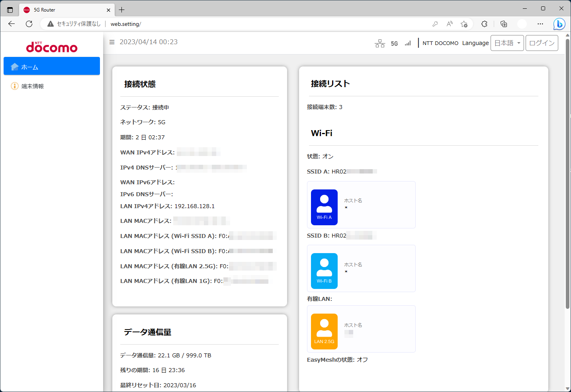Click the 期間: 2 日 02:37 line
This screenshot has height=392, width=571.
click(142, 137)
